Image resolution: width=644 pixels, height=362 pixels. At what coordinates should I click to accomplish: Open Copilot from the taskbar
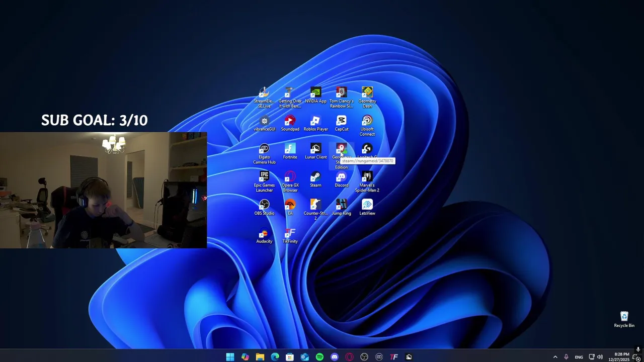(x=245, y=357)
